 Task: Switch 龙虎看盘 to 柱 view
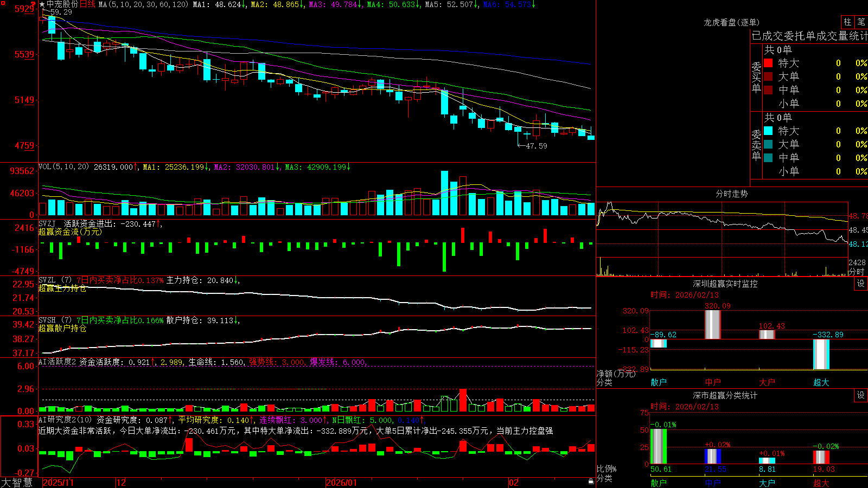tap(847, 22)
